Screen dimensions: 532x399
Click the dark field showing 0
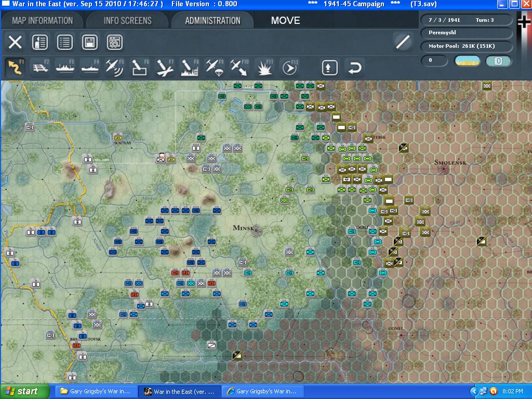pyautogui.click(x=434, y=61)
